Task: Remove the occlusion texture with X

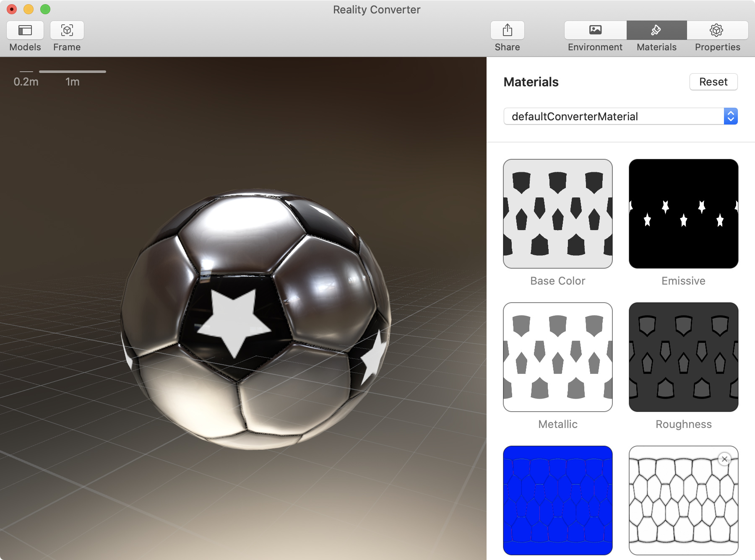Action: click(724, 459)
